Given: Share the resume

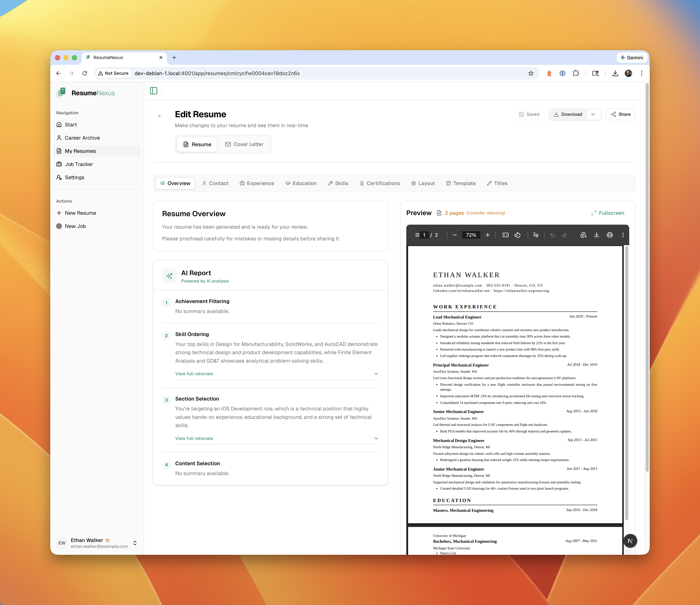Looking at the screenshot, I should [620, 114].
